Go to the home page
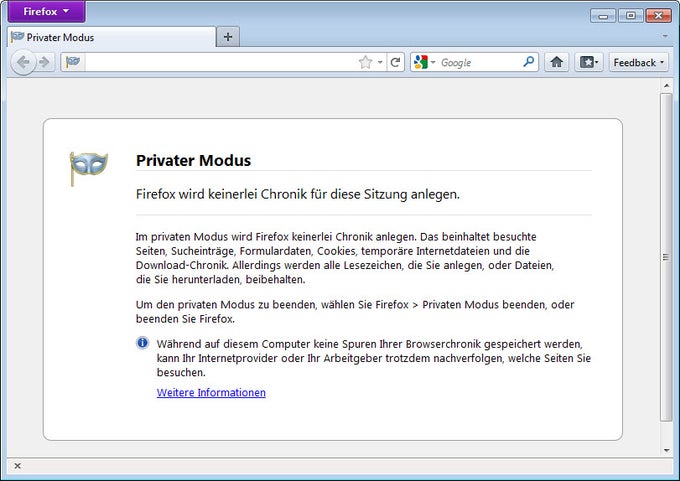680x481 pixels. [x=557, y=62]
